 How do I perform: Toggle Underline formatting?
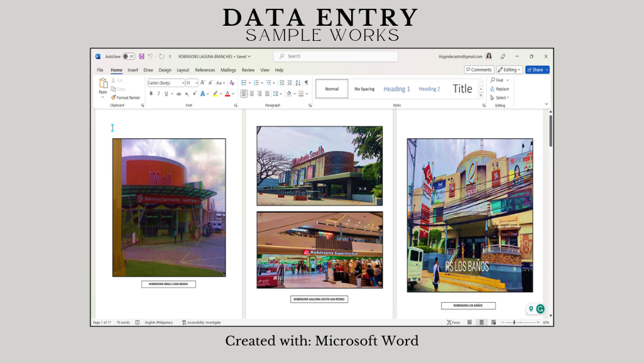pos(166,94)
